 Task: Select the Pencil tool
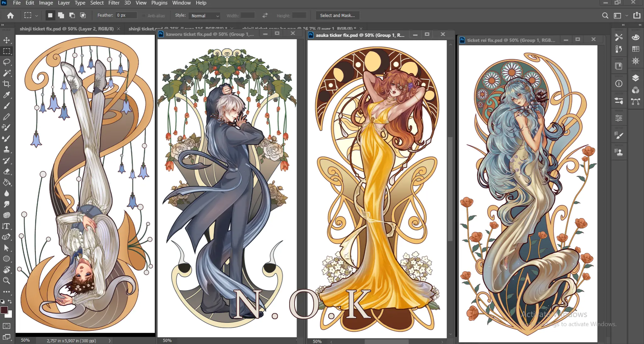pyautogui.click(x=7, y=117)
